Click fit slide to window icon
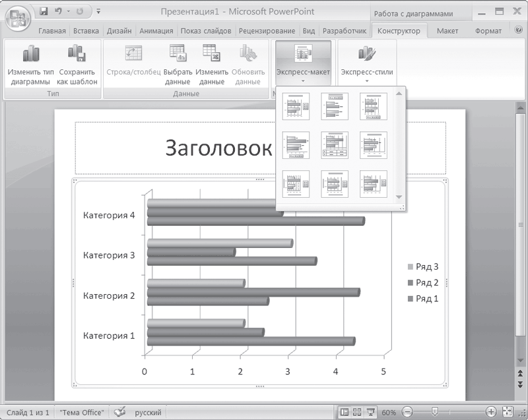The image size is (528, 420). 507,412
